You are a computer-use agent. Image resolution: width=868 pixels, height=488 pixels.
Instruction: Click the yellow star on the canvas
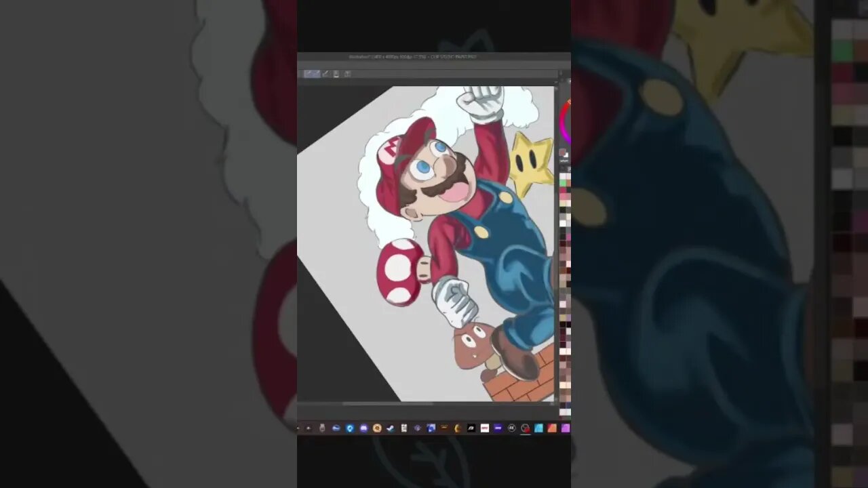pyautogui.click(x=530, y=163)
